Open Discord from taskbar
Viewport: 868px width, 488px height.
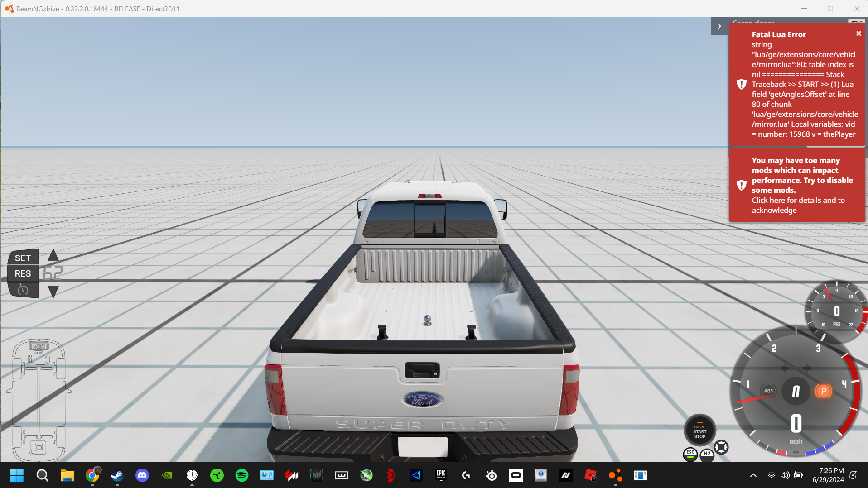(142, 475)
